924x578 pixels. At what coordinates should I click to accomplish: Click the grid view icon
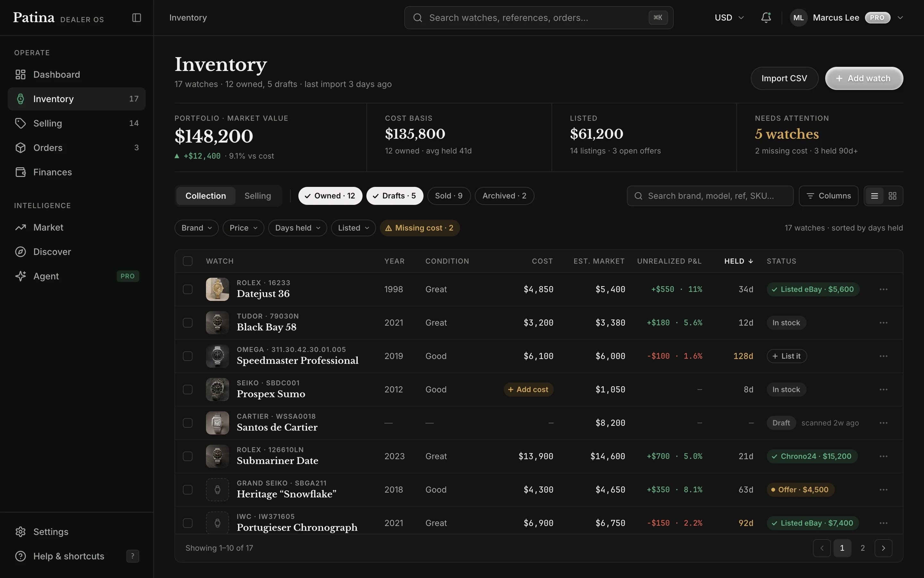point(892,196)
